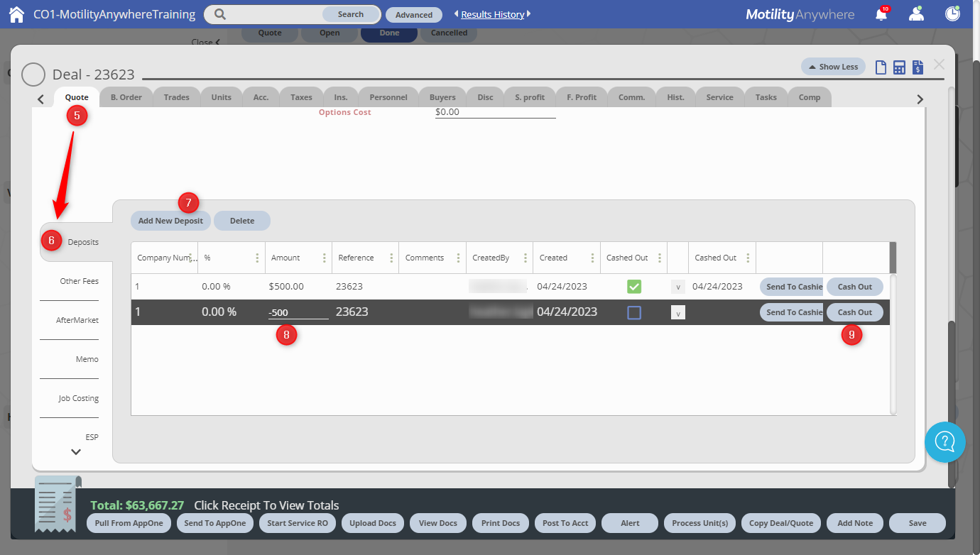Open the notifications bell

[x=881, y=14]
